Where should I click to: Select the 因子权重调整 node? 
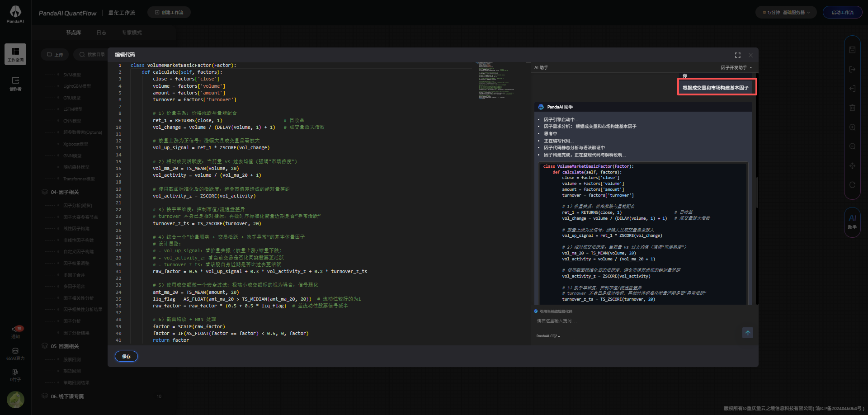point(76,263)
